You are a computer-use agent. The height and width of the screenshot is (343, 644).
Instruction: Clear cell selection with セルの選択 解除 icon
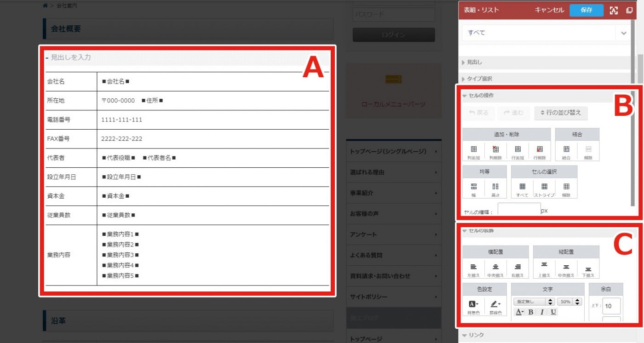(566, 187)
